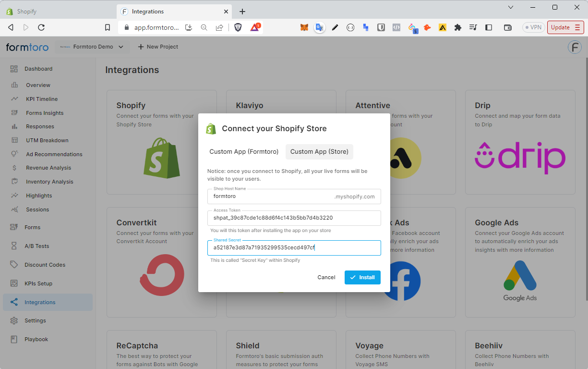This screenshot has width=588, height=369.
Task: Click the formtoro logo
Action: [27, 47]
